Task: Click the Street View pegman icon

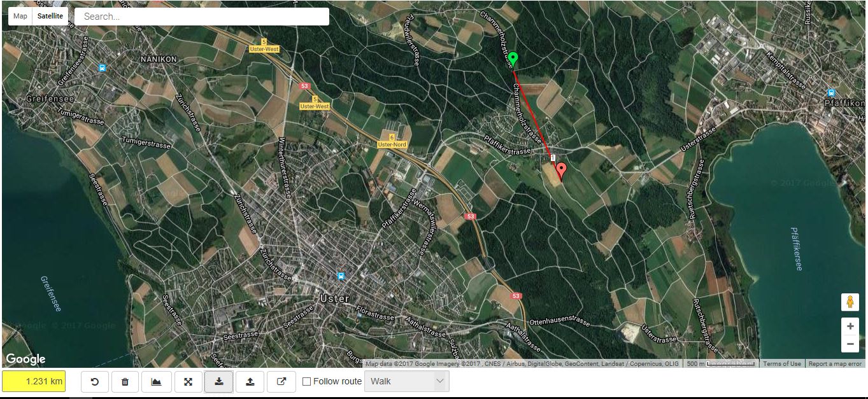Action: pos(850,302)
